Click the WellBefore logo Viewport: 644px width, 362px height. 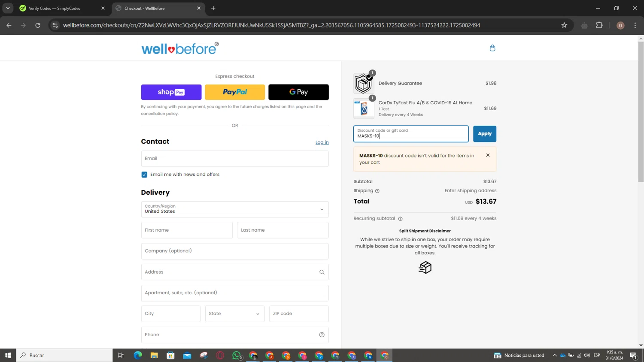click(x=180, y=48)
